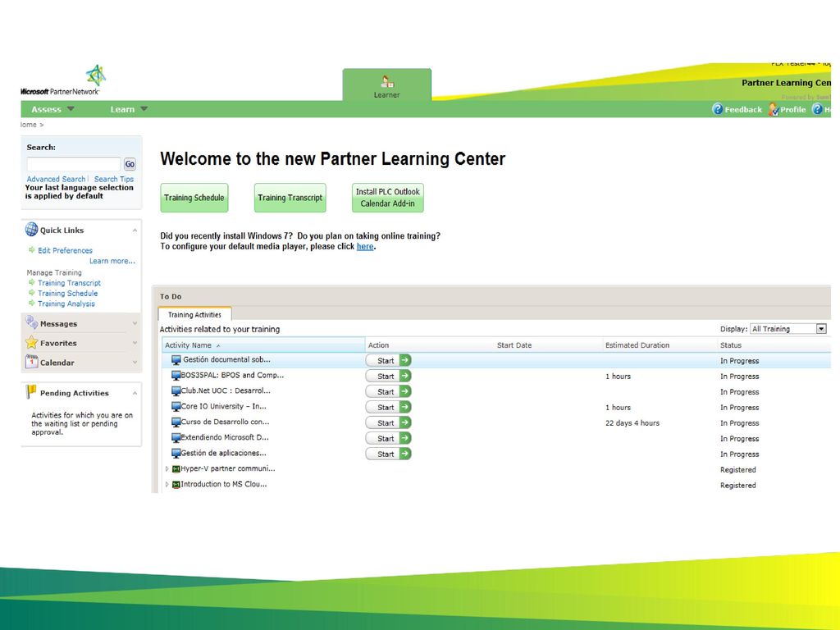The height and width of the screenshot is (630, 840).
Task: Expand the Hyper-V partner communi... row
Action: [167, 468]
